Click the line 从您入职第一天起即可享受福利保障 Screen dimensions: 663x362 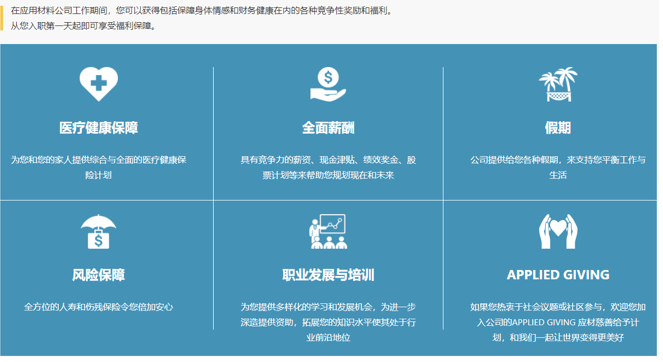84,26
